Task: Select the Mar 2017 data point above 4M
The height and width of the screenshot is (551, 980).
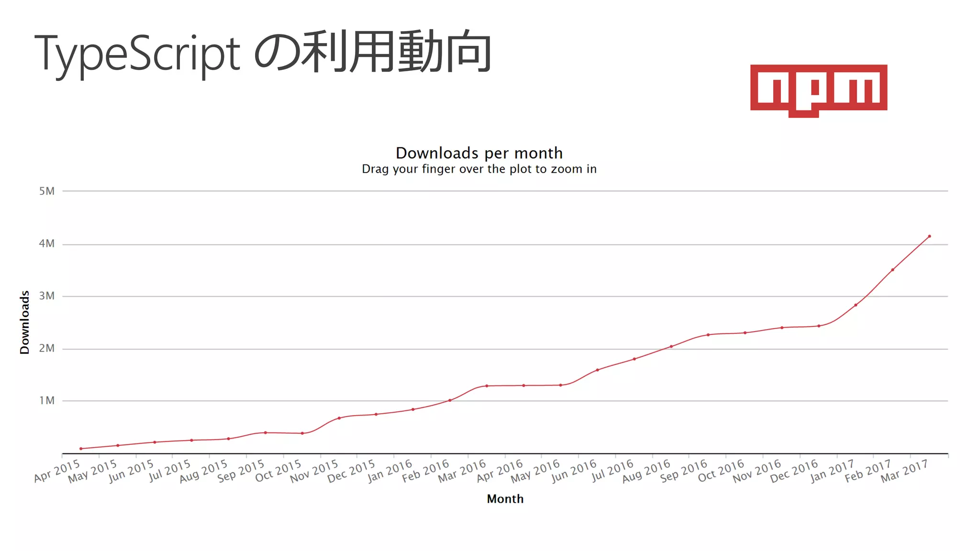Action: coord(929,236)
